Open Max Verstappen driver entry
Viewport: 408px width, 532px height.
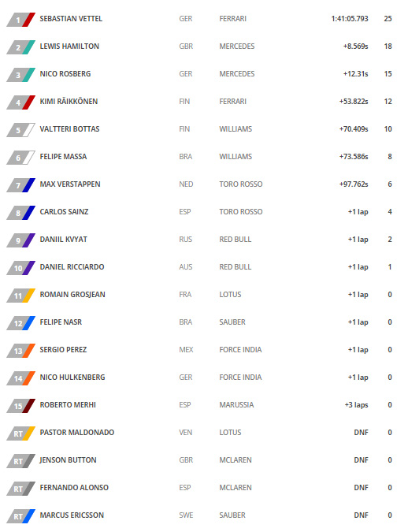70,184
